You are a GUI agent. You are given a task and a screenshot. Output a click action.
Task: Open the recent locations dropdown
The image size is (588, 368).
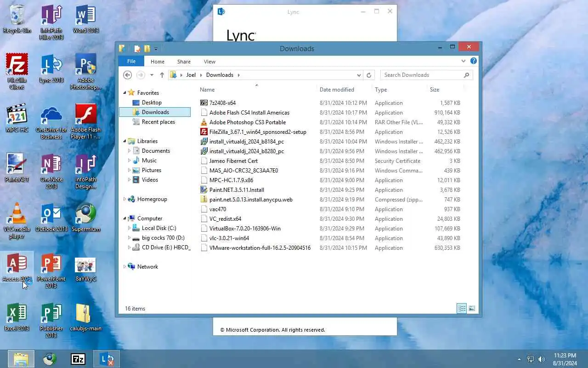click(x=152, y=75)
